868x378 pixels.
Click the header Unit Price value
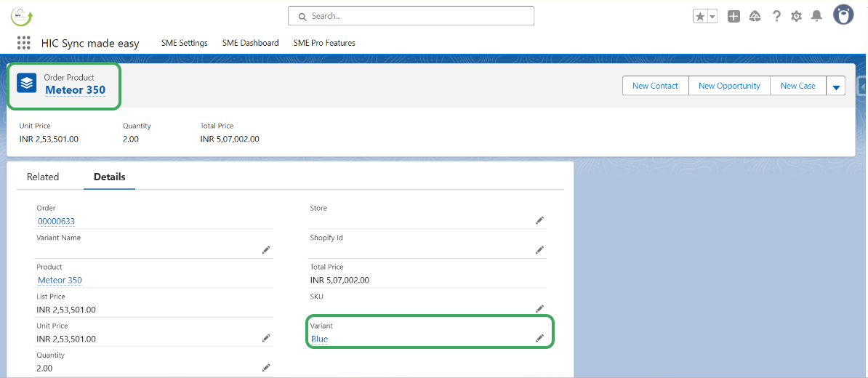click(49, 139)
